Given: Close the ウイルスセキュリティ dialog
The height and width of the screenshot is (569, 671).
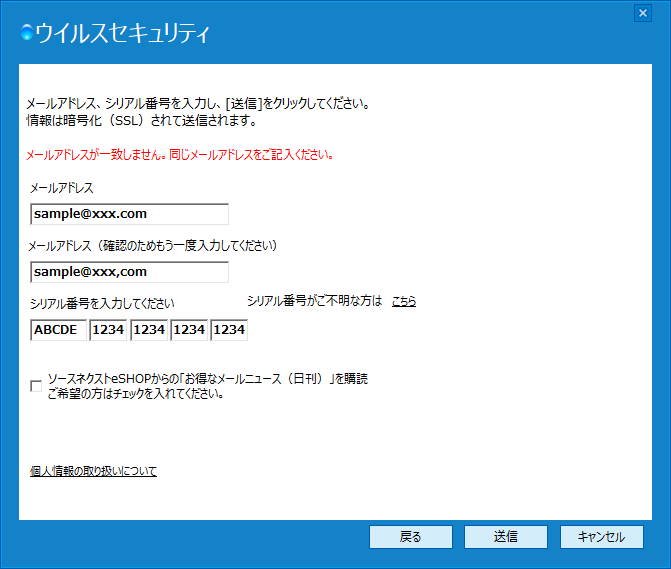Looking at the screenshot, I should [643, 13].
